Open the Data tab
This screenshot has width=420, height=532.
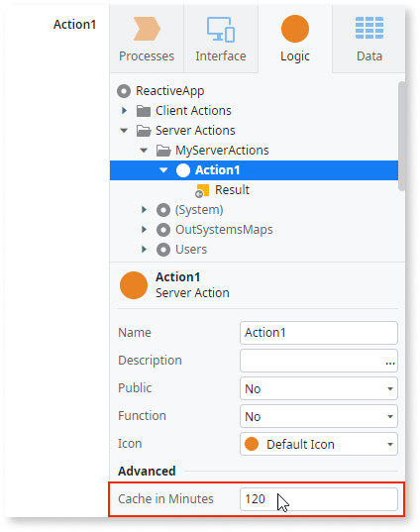(369, 39)
